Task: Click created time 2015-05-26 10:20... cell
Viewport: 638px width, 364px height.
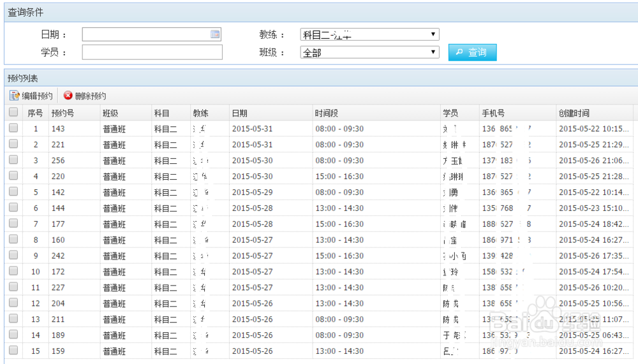Action: tap(593, 287)
